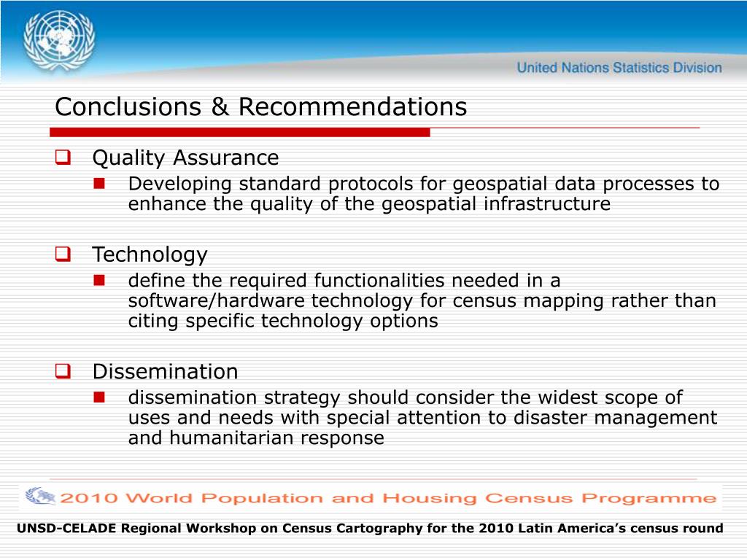747x560 pixels.
Task: Click the line 'enhance the quality of the geospatial infrastructure'
Action: click(369, 204)
